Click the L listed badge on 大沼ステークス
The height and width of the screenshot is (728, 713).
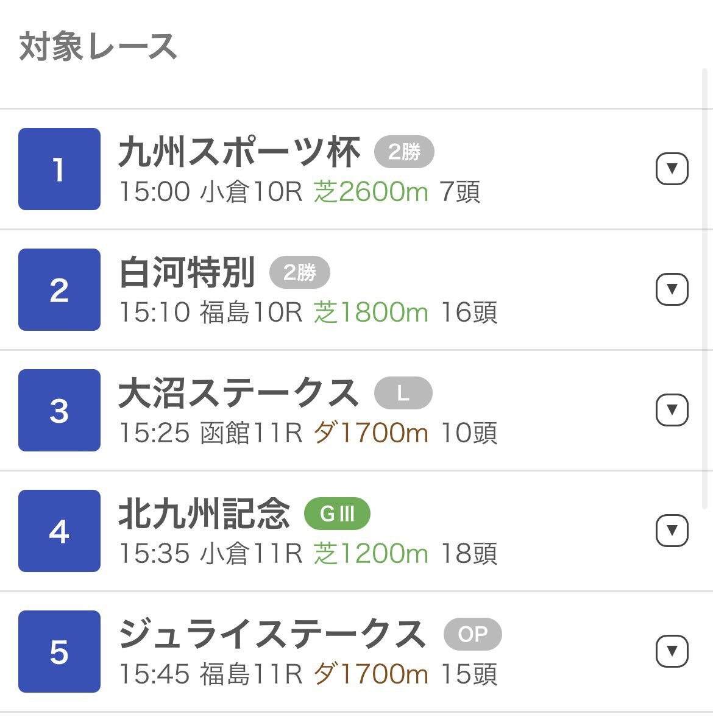pyautogui.click(x=403, y=393)
